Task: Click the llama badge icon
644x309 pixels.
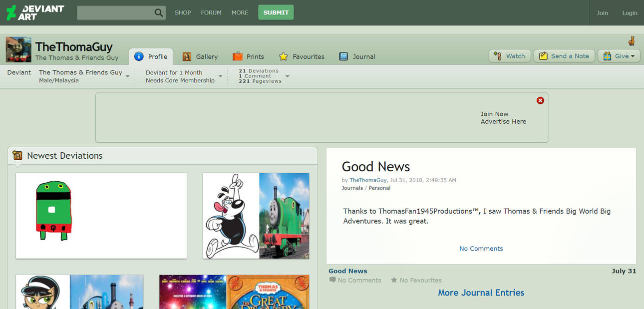Action: [x=632, y=41]
